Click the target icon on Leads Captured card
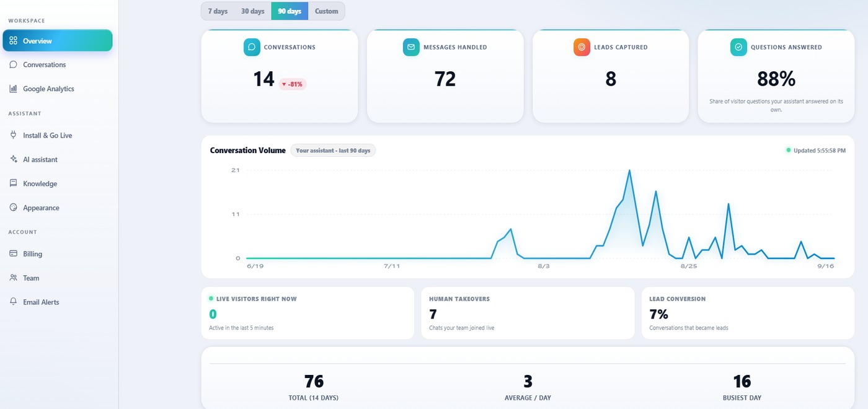Screen dimensions: 868x409 point(582,47)
